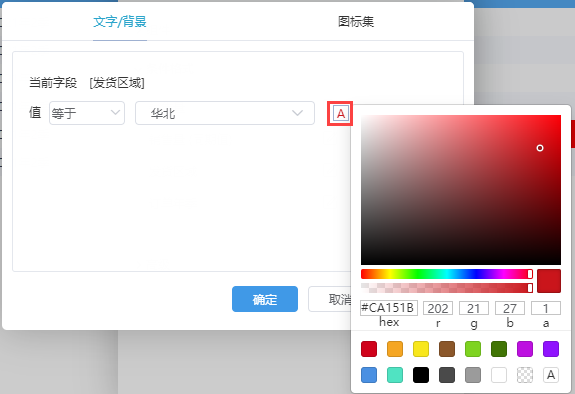Open the 华北 value dropdown

225,113
